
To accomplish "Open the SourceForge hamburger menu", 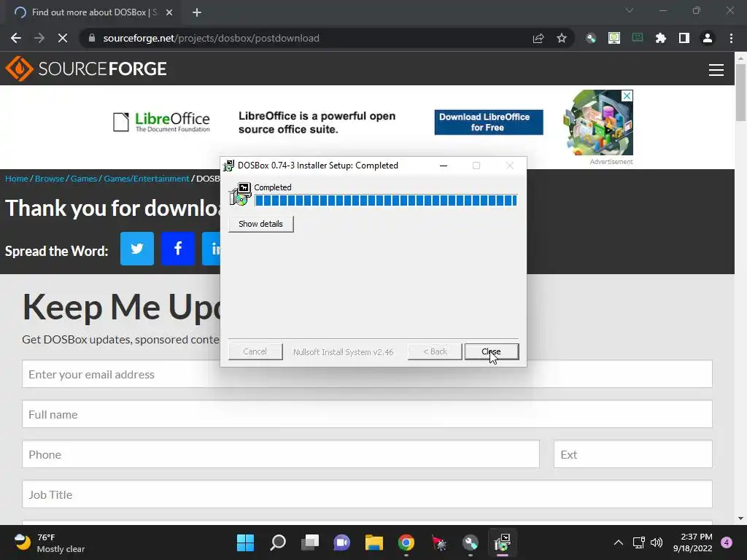I will [716, 70].
